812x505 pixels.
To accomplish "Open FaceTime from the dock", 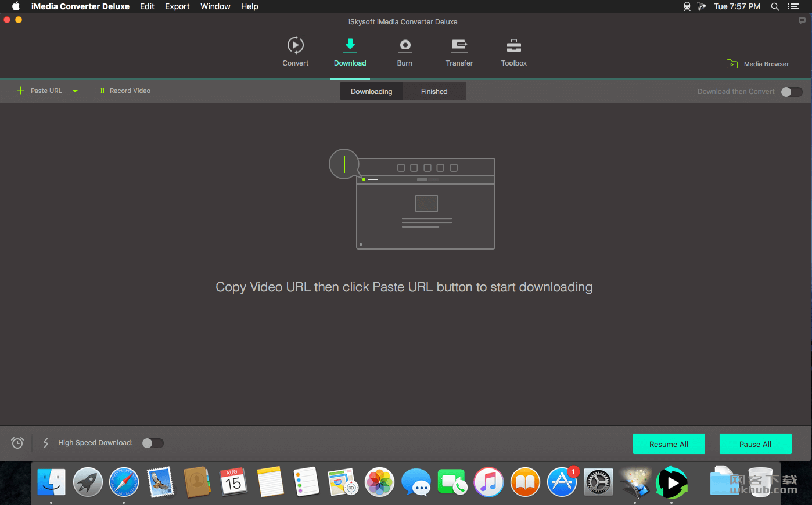I will coord(452,482).
